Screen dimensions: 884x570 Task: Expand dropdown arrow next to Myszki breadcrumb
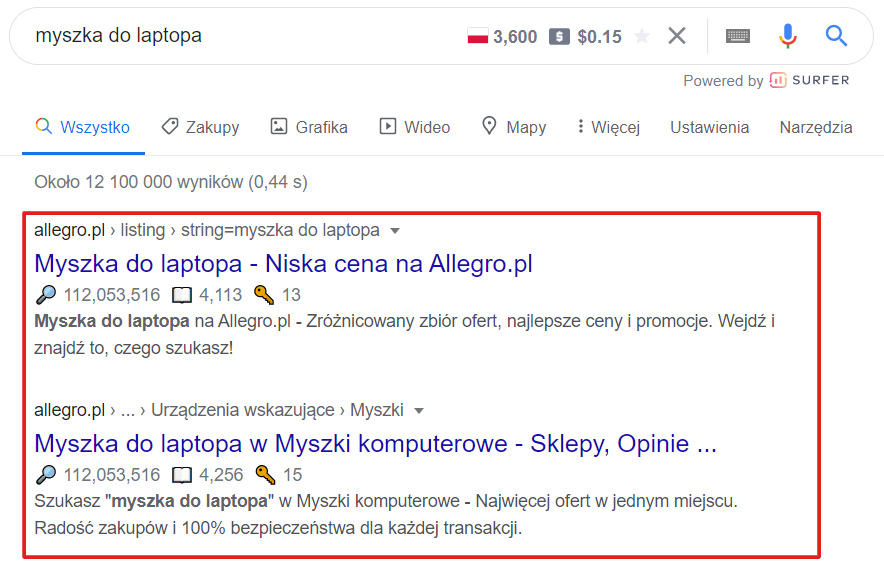coord(419,410)
